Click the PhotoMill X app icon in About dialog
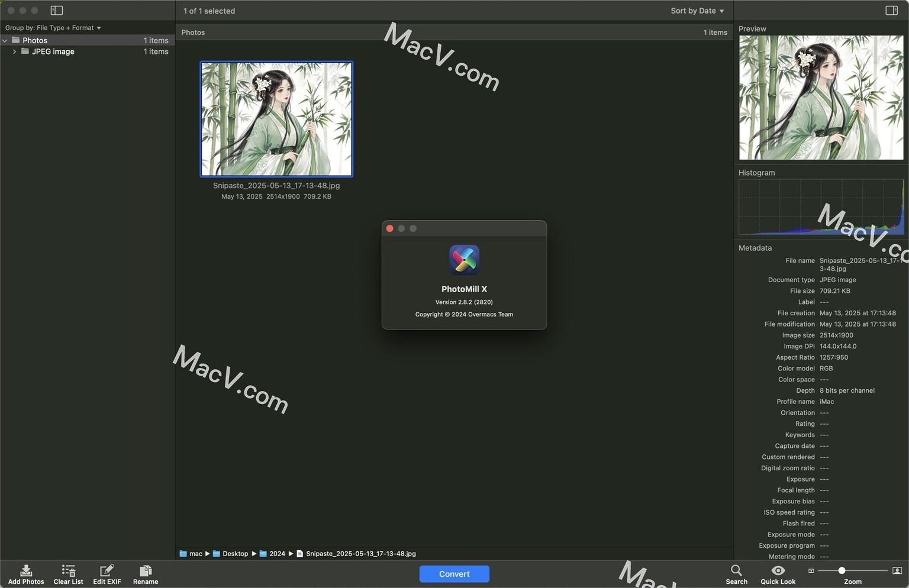 pyautogui.click(x=464, y=260)
